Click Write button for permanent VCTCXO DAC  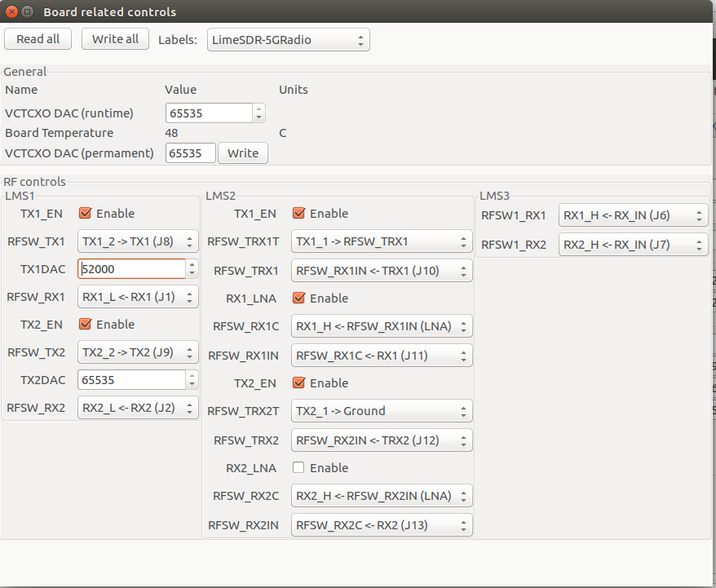[242, 153]
